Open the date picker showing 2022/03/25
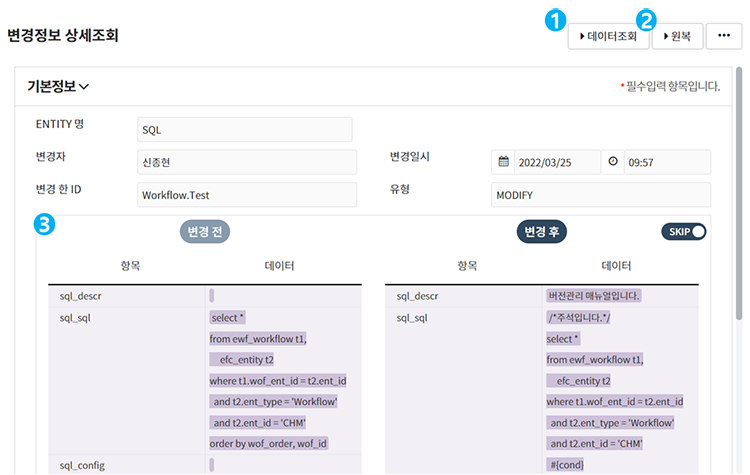Screen dimensions: 750x475 [556, 162]
